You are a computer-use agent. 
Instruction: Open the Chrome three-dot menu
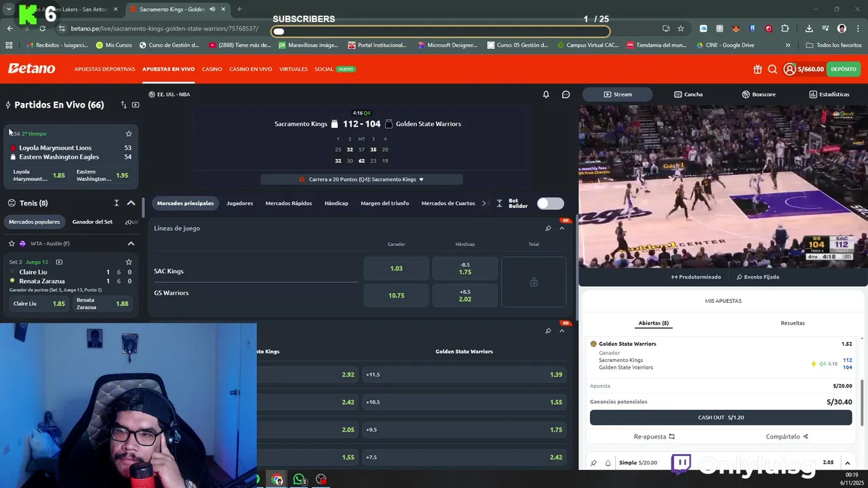tap(857, 28)
